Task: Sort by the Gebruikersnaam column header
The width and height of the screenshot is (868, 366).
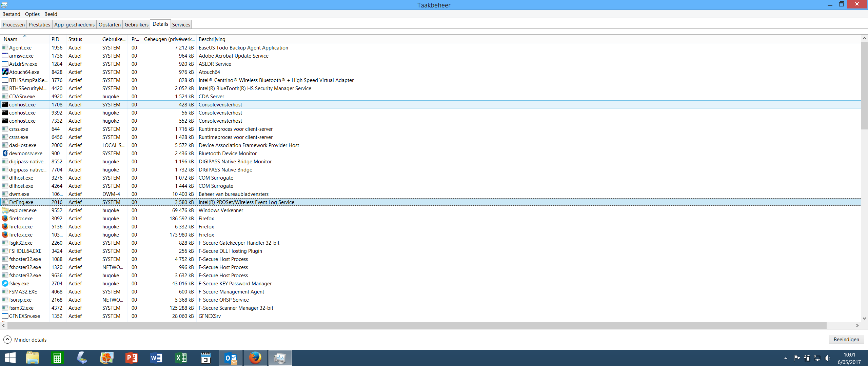Action: click(x=114, y=39)
